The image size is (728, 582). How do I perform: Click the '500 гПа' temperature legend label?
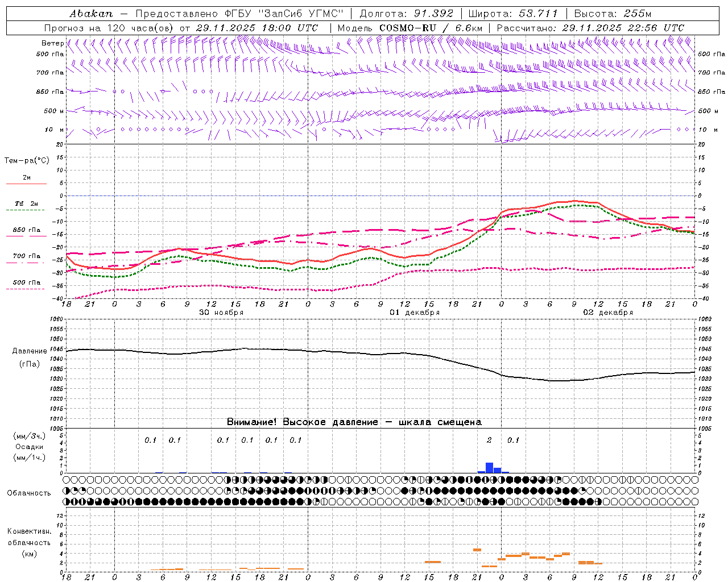click(27, 282)
